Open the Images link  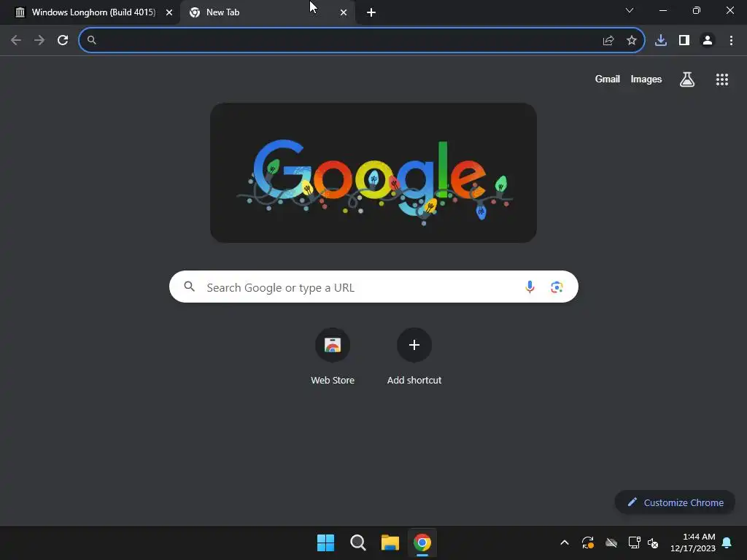tap(646, 79)
